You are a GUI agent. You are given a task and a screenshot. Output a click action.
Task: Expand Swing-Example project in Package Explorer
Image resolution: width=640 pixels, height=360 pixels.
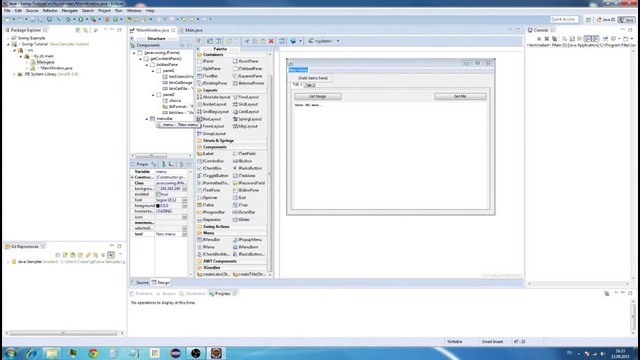8,38
